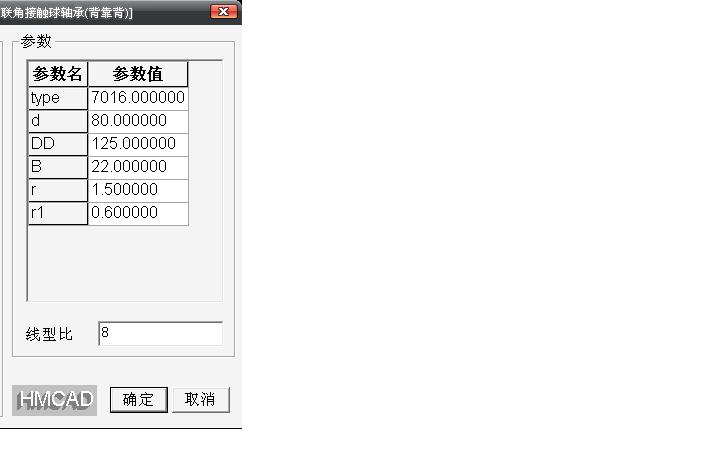Image resolution: width=720 pixels, height=450 pixels.
Task: Click the d parameter name cell
Action: (x=58, y=121)
